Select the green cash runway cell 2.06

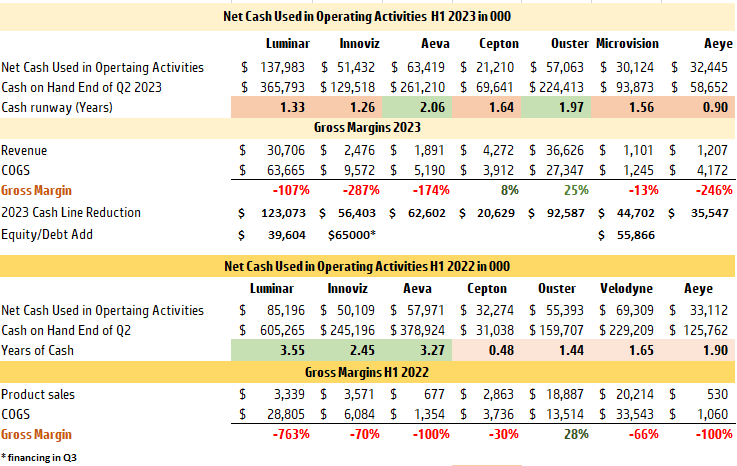click(x=417, y=107)
